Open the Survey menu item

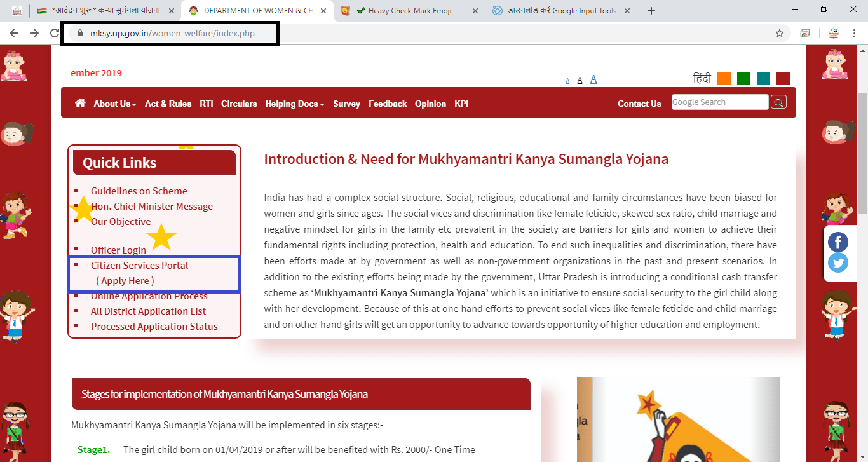346,104
